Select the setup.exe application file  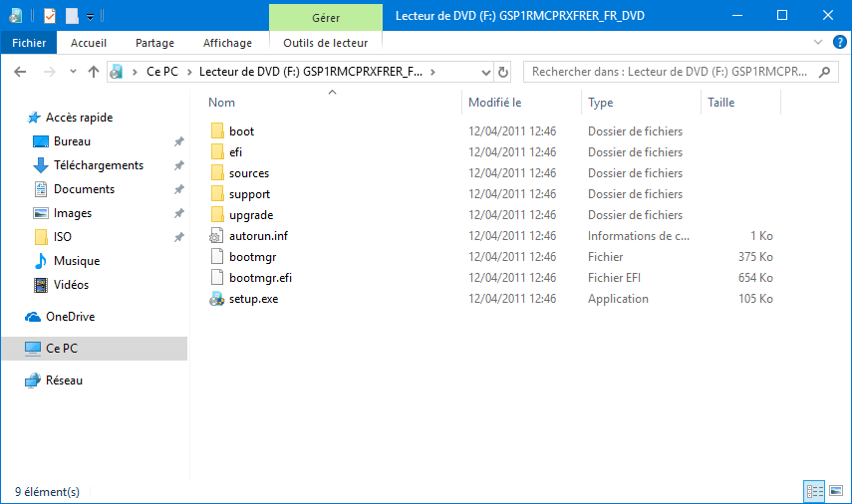pyautogui.click(x=254, y=299)
